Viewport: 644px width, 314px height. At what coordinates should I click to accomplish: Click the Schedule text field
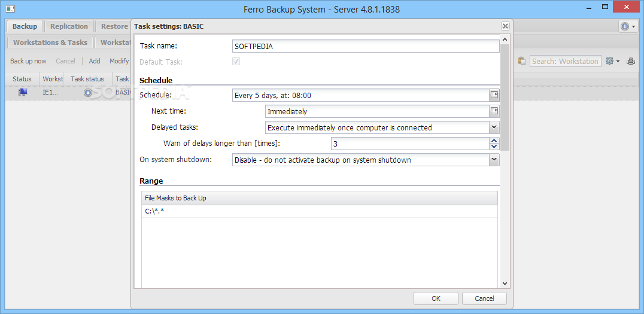click(361, 95)
